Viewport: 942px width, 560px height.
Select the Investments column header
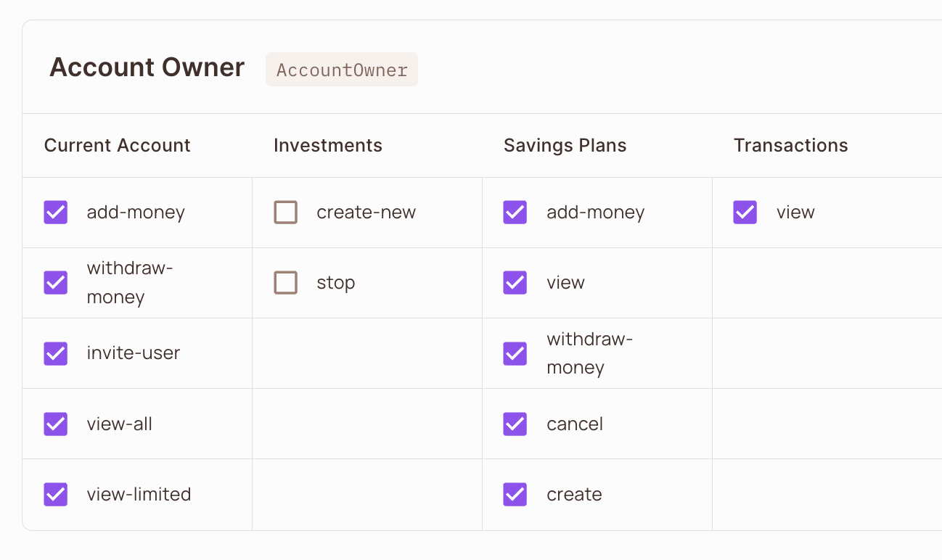click(x=328, y=146)
